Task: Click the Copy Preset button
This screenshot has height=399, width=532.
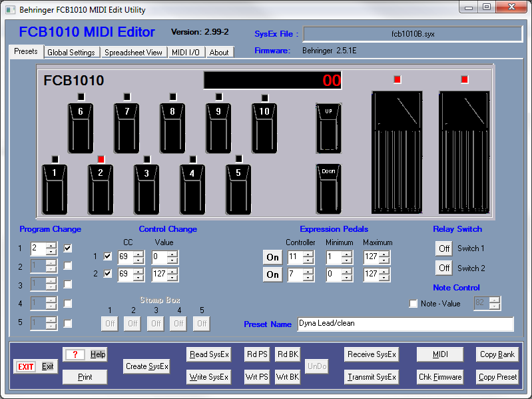Action: point(497,377)
